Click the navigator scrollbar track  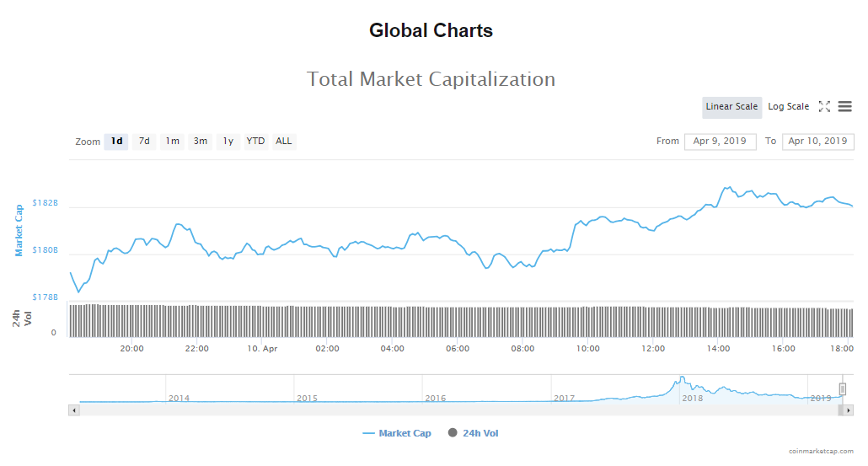[x=421, y=410]
